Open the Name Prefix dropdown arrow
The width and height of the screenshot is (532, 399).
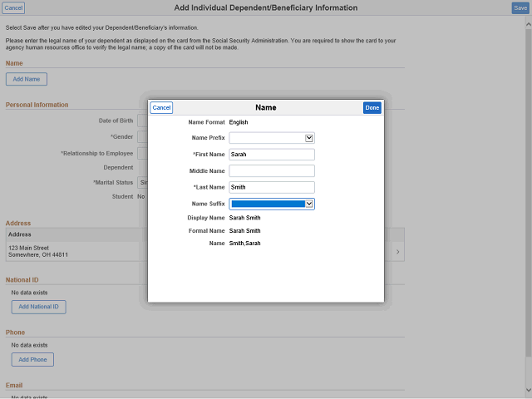click(308, 138)
